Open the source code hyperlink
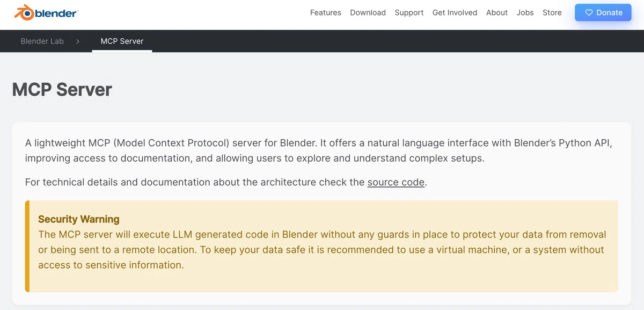644x310 pixels. tap(396, 182)
